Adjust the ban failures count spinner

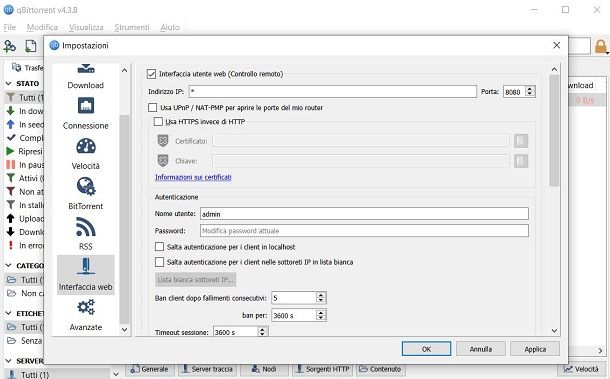pos(321,298)
